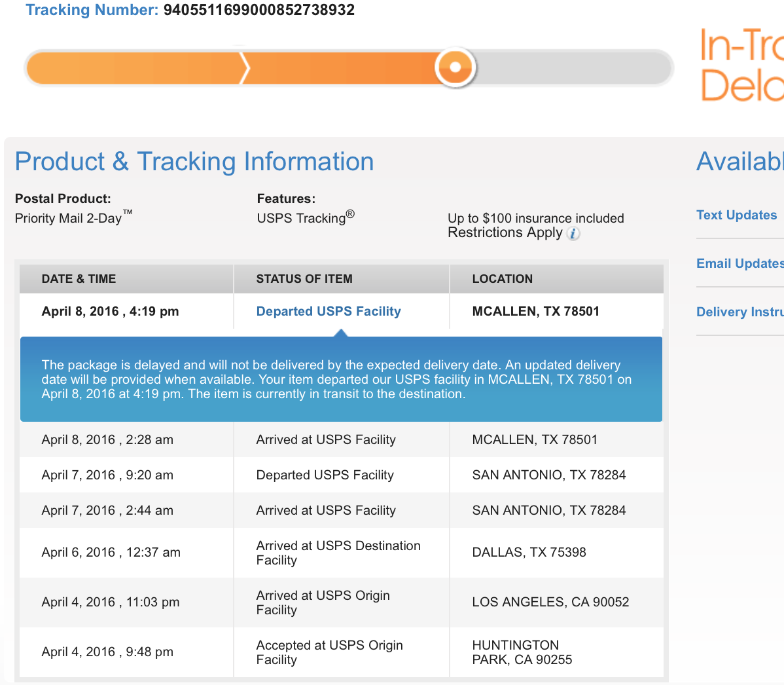
Task: Select the SAN ANTONIO departed facility row
Action: (x=327, y=475)
